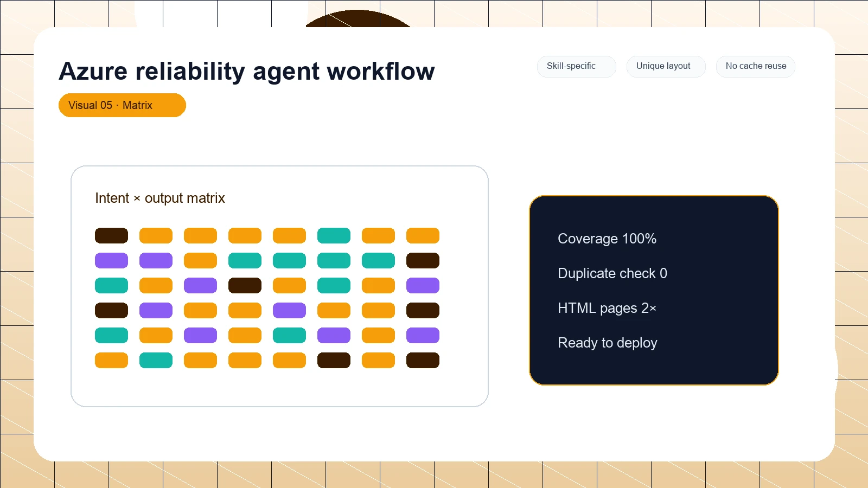Select the Duplicate check 0 line

coord(612,273)
